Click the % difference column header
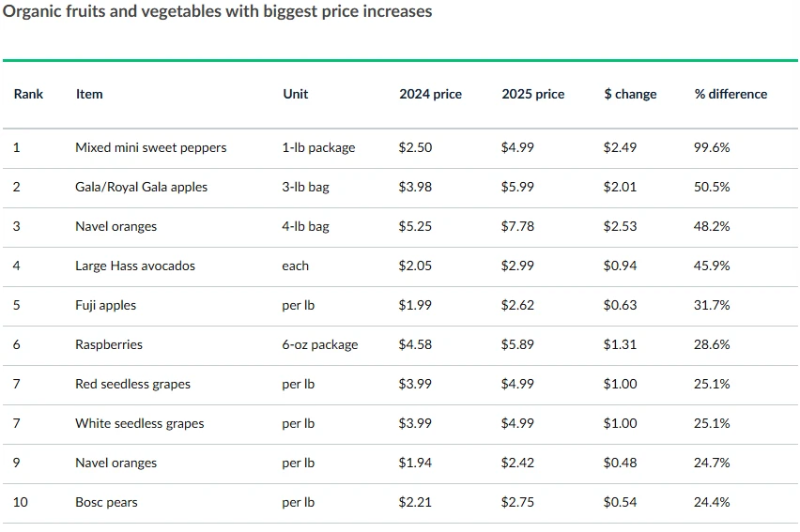800x532 pixels. pos(731,94)
